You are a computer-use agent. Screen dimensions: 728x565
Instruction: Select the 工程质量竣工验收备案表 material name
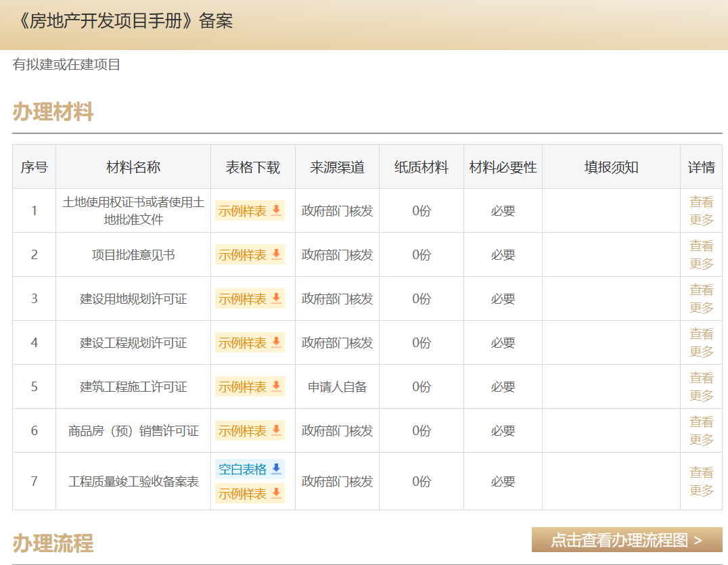point(133,481)
